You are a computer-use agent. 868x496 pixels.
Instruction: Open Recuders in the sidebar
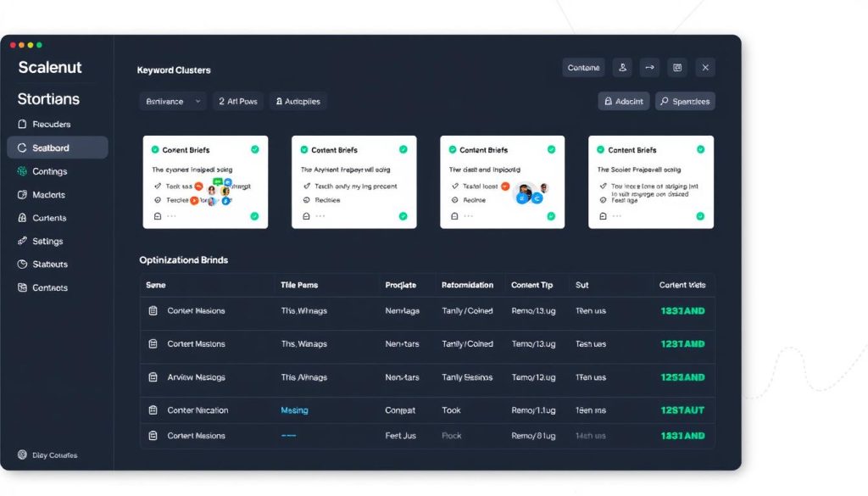coord(51,124)
